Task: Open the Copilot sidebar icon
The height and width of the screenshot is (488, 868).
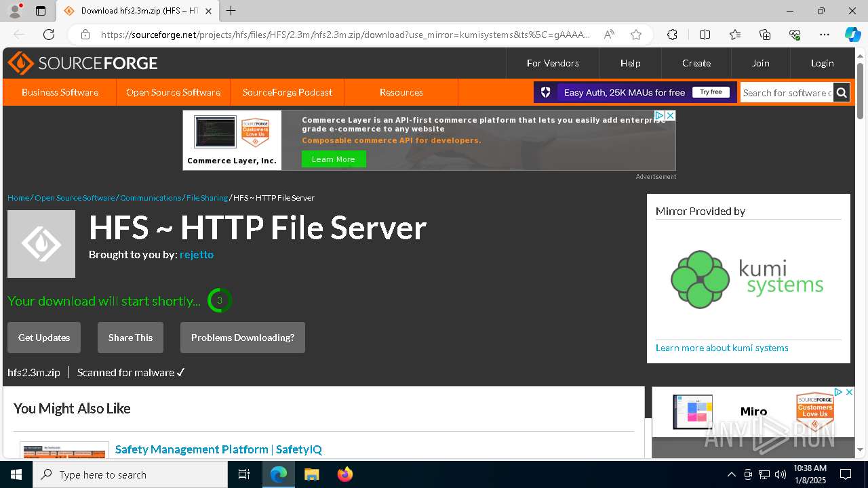Action: coord(852,35)
